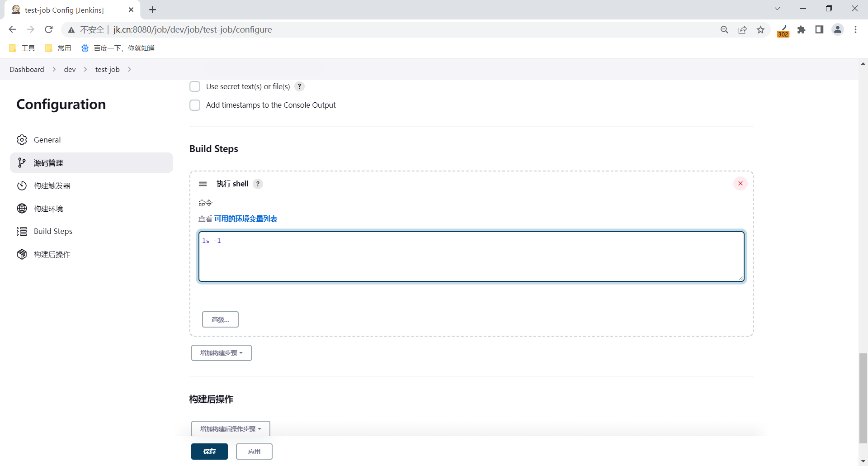Open the 增加构建步骤 dropdown

tap(222, 353)
